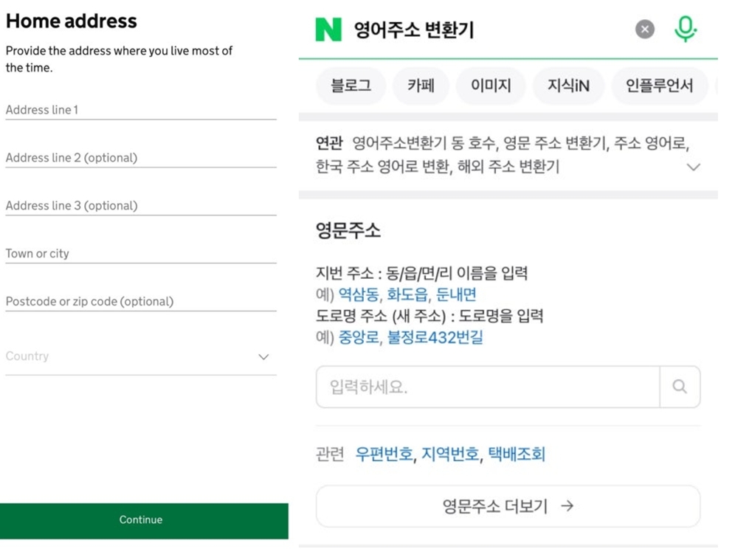Switch to the 블로그 tab
This screenshot has height=560, width=738.
pos(351,86)
